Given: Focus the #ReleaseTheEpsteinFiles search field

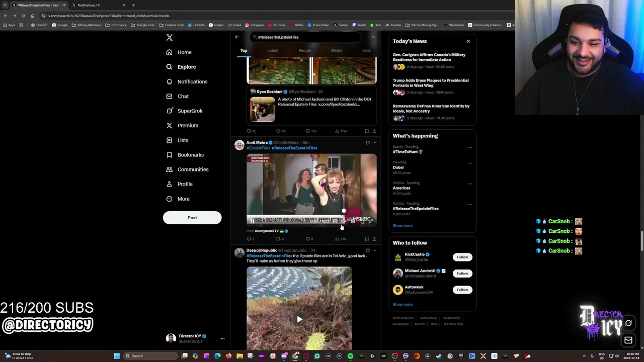Looking at the screenshot, I should coord(305,37).
